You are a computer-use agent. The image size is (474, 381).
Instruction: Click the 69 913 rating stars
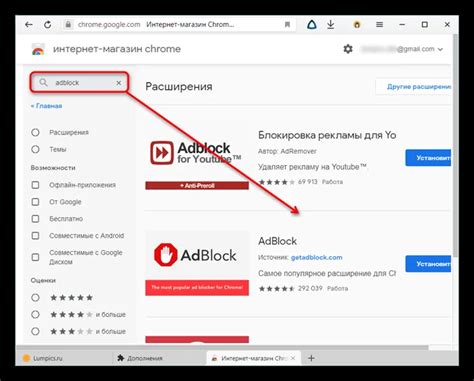pyautogui.click(x=277, y=182)
